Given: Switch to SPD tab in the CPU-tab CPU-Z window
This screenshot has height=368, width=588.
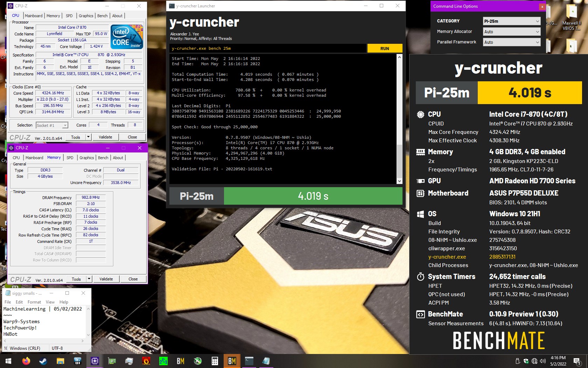Looking at the screenshot, I should click(69, 16).
